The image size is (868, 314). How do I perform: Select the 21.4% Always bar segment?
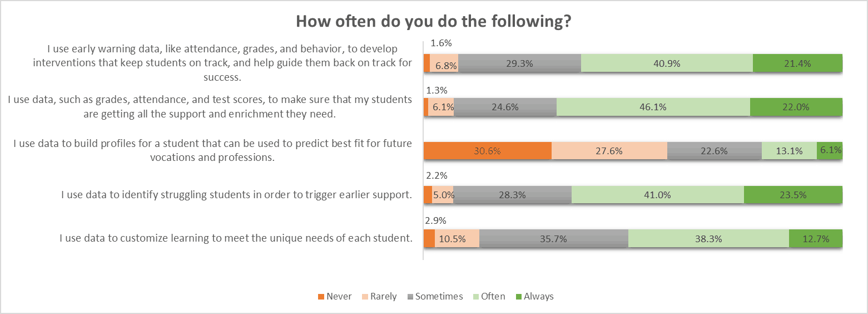point(797,63)
